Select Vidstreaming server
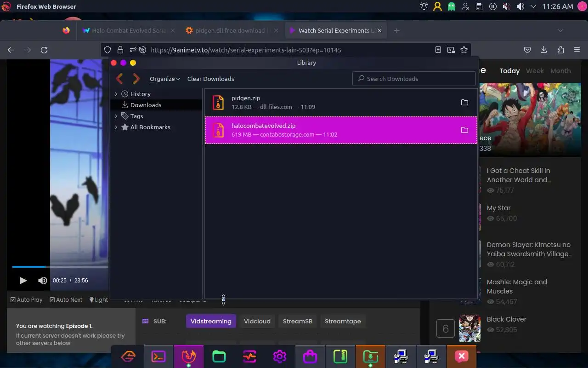 click(x=211, y=321)
